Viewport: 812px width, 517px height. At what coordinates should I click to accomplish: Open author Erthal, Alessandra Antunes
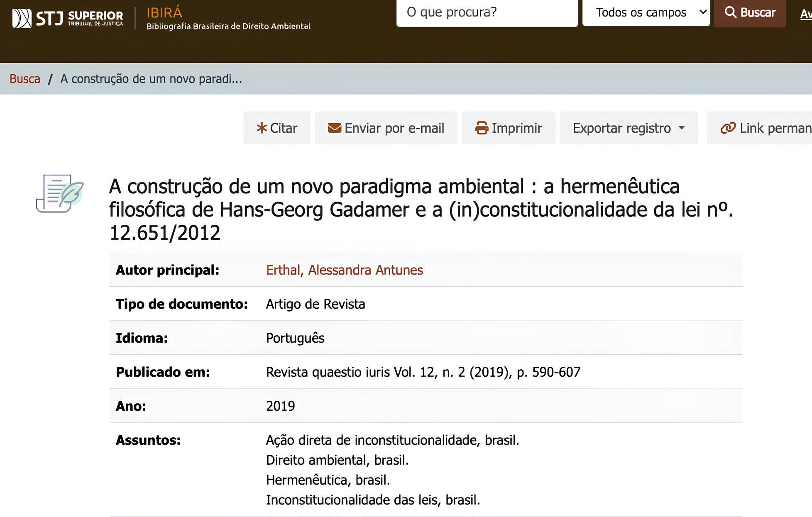click(344, 270)
